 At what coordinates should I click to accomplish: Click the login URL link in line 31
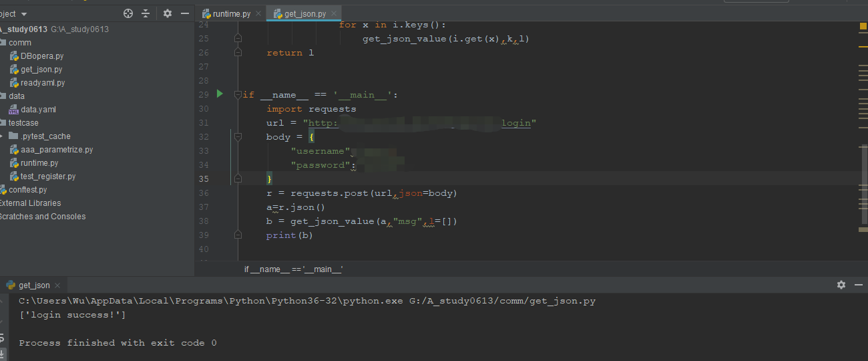click(420, 123)
